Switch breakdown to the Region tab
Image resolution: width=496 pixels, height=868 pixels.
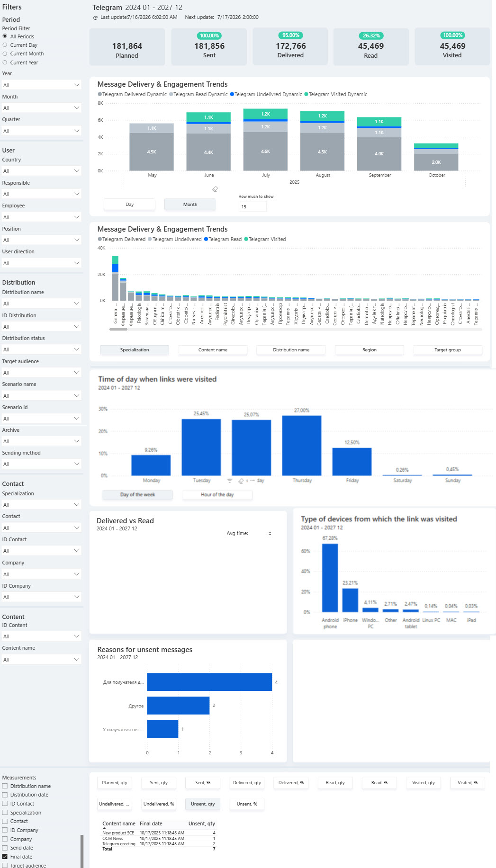tap(370, 350)
